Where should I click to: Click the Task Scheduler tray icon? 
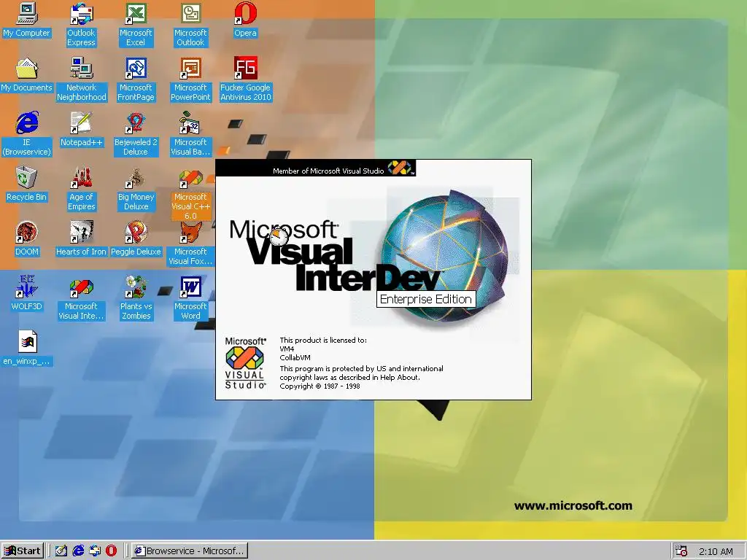coord(681,551)
